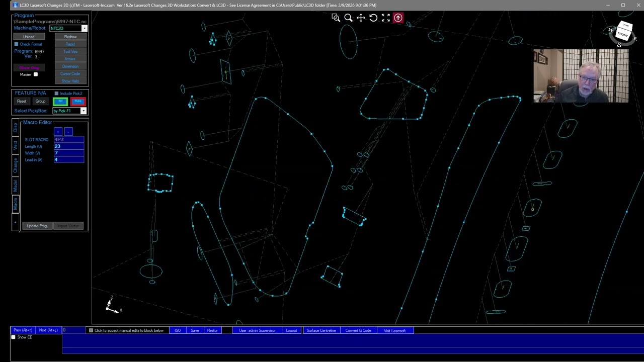The image size is (644, 362).
Task: Click the green-bordered pick swatch
Action: (x=60, y=102)
